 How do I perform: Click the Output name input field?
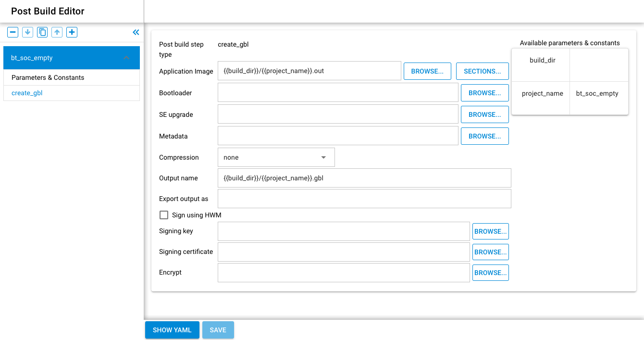pos(364,177)
